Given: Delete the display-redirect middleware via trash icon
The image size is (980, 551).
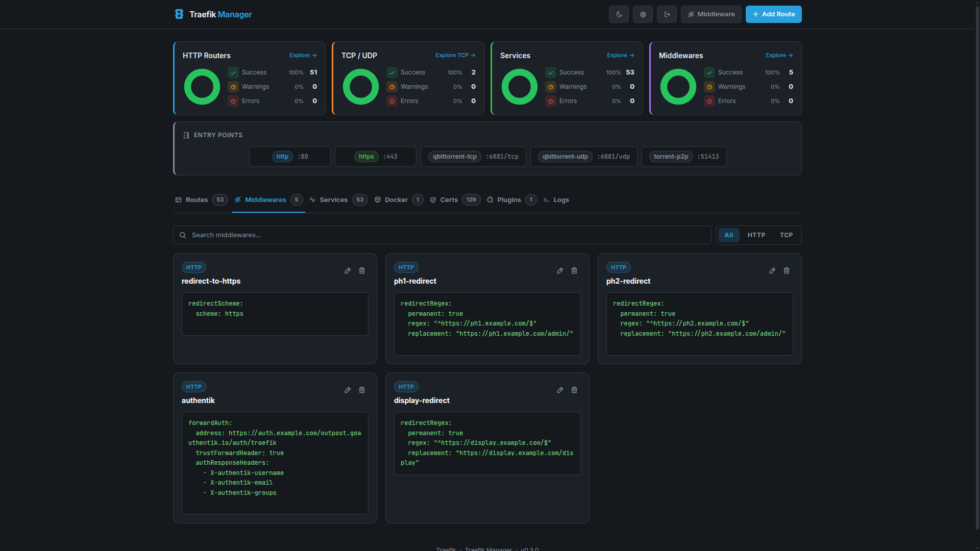Looking at the screenshot, I should click(x=574, y=390).
